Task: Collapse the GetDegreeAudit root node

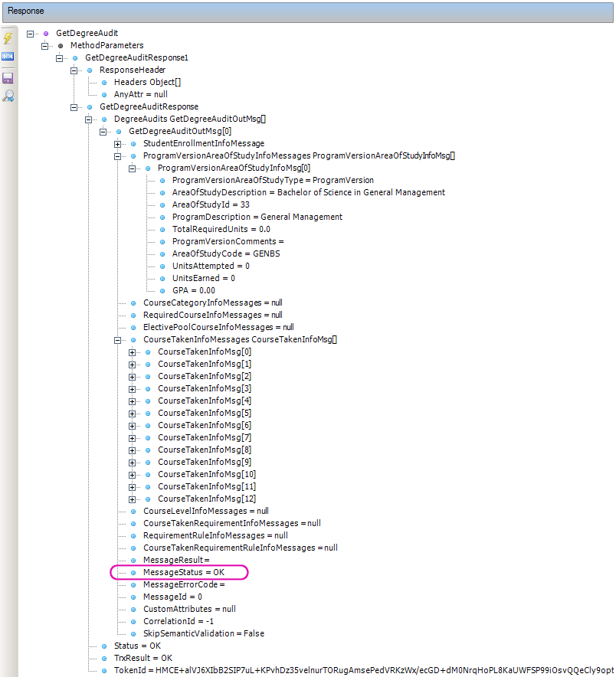Action: pyautogui.click(x=30, y=34)
